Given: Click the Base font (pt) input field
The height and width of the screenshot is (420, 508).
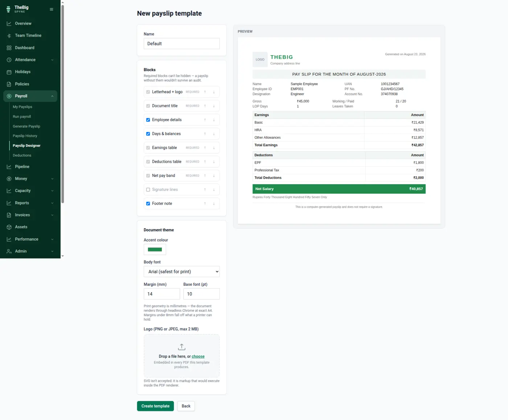Looking at the screenshot, I should click(201, 294).
